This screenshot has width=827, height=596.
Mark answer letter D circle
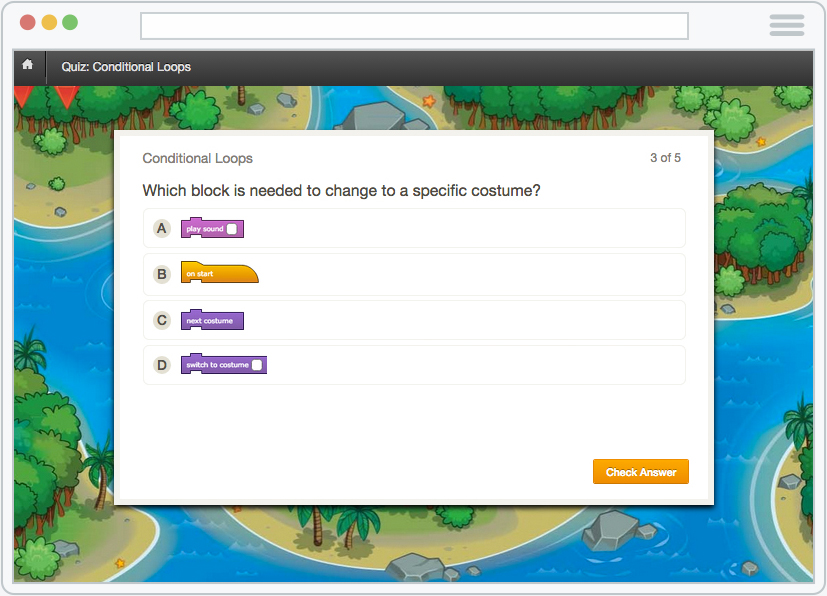162,365
